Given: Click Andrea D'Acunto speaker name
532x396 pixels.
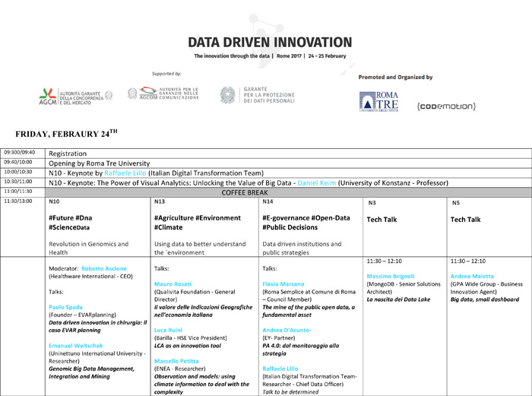Looking at the screenshot, I should pyautogui.click(x=287, y=331).
